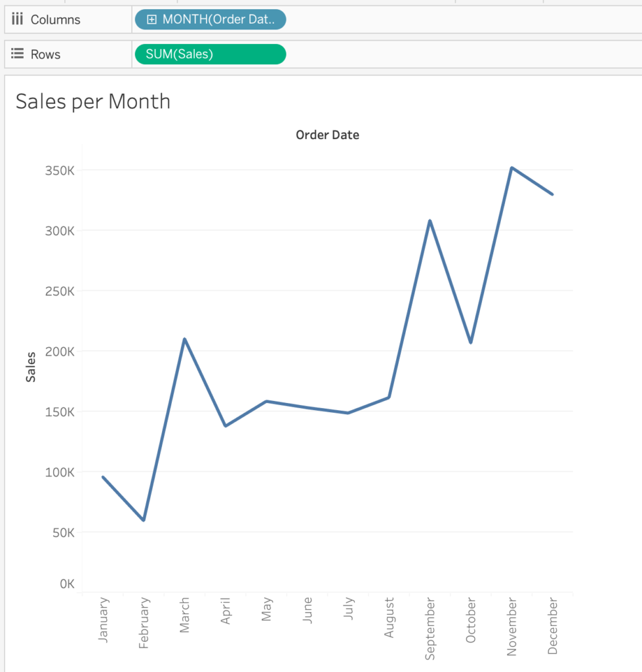
Task: Click the January axis label
Action: click(104, 619)
